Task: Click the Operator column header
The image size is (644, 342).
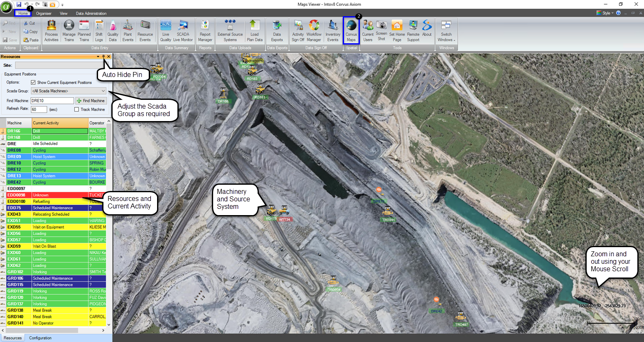Action: (x=97, y=123)
